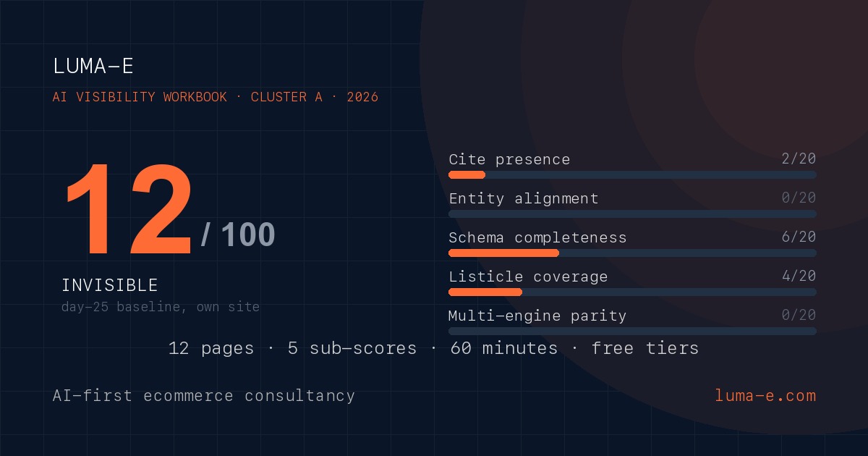The image size is (868, 456).
Task: Click the Multi-engine parity label
Action: pos(537,316)
